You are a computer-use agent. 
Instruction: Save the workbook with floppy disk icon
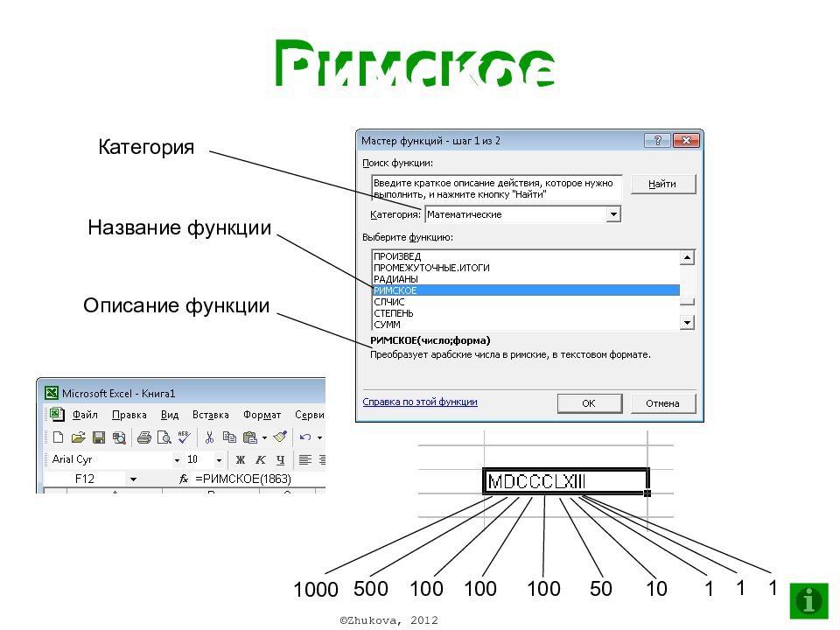pyautogui.click(x=99, y=437)
